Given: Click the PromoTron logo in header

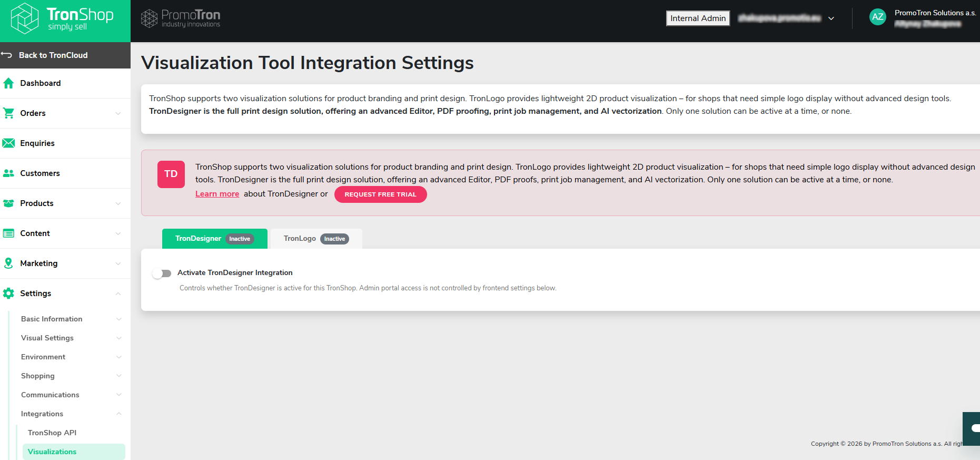Looking at the screenshot, I should point(181,18).
